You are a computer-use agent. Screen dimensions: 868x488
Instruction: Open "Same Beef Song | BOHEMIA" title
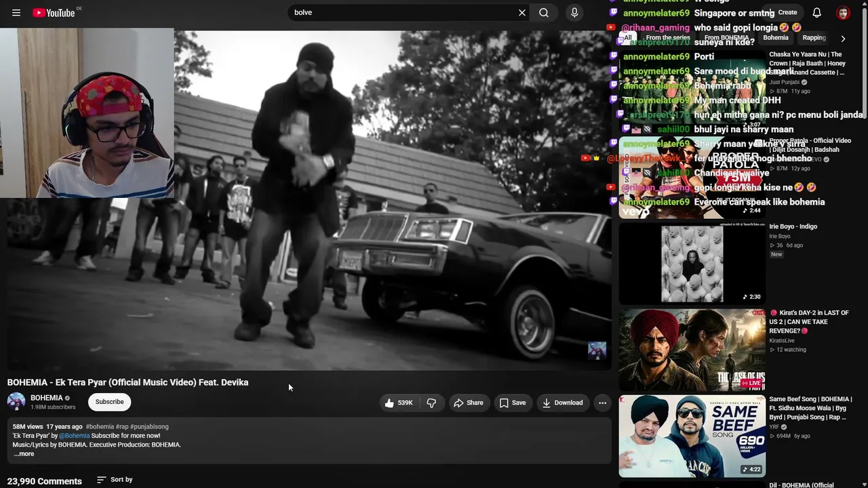coord(810,408)
